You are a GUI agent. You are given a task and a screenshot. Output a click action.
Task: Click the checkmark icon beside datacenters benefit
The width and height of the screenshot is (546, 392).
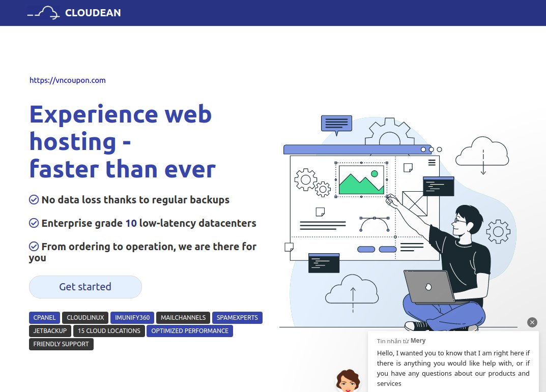pos(34,223)
